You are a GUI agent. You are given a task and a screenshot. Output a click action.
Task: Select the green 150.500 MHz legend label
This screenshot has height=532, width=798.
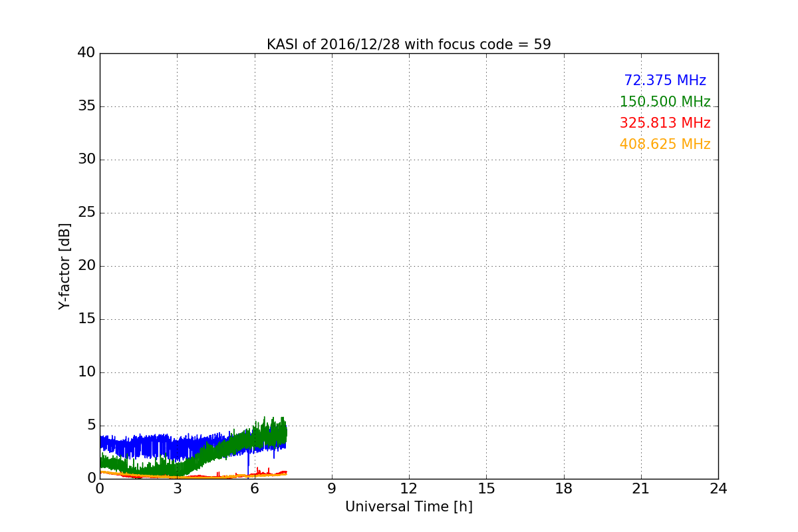point(665,102)
